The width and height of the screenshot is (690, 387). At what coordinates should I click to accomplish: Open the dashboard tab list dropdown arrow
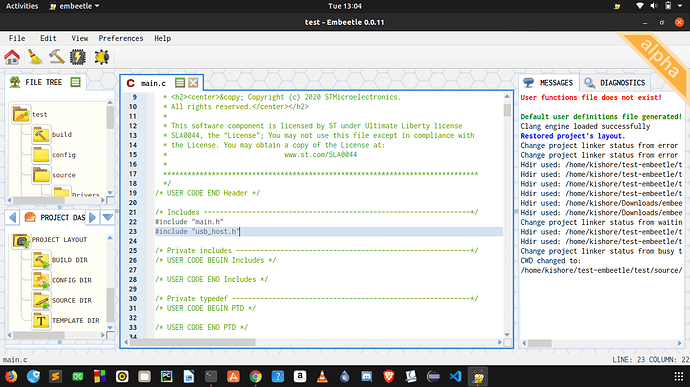[108, 217]
